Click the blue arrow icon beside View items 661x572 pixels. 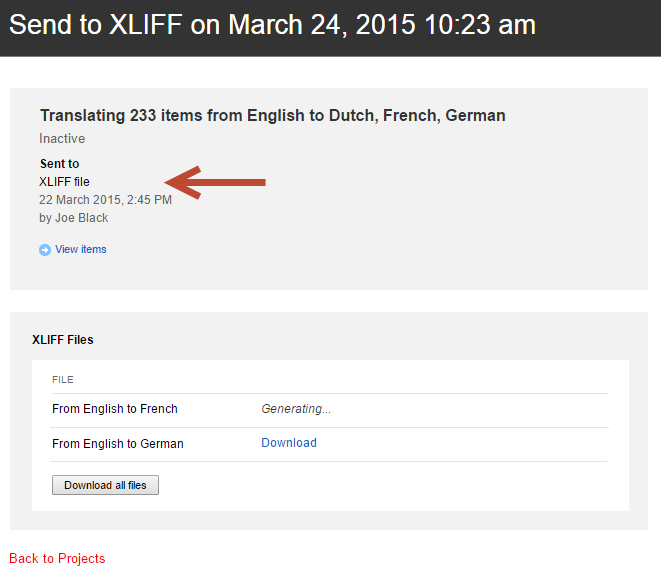click(x=45, y=250)
